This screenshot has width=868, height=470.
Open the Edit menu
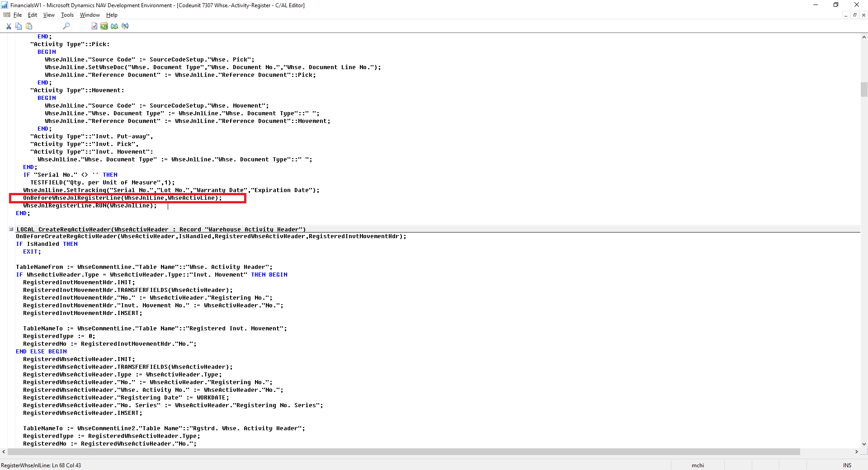pyautogui.click(x=32, y=15)
